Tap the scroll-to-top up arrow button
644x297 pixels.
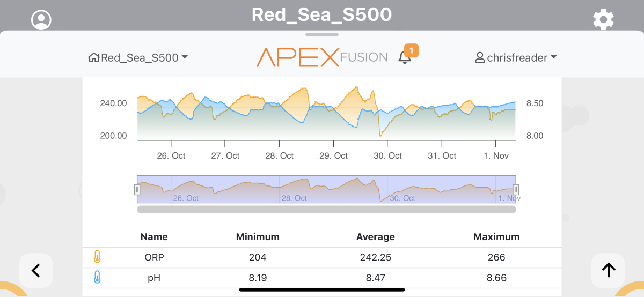(608, 271)
